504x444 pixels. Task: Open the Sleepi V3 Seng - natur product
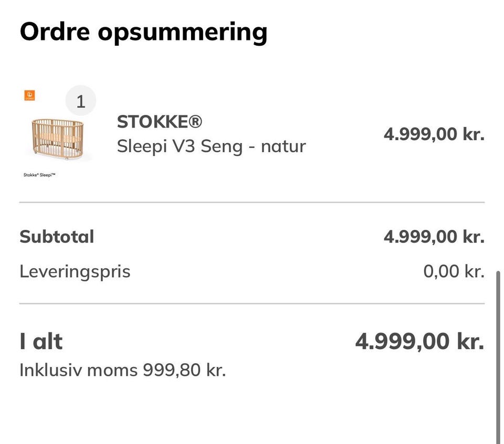tap(211, 146)
